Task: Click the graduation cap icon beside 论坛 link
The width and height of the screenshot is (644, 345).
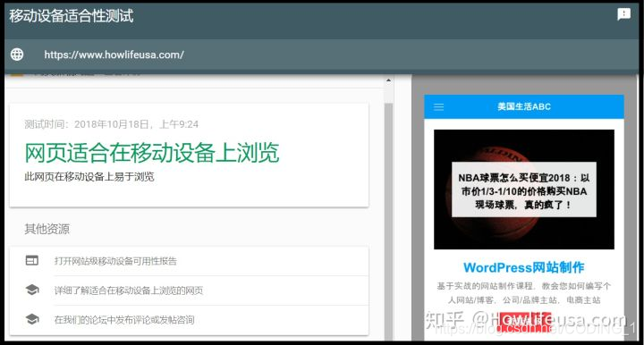Action: (x=32, y=319)
